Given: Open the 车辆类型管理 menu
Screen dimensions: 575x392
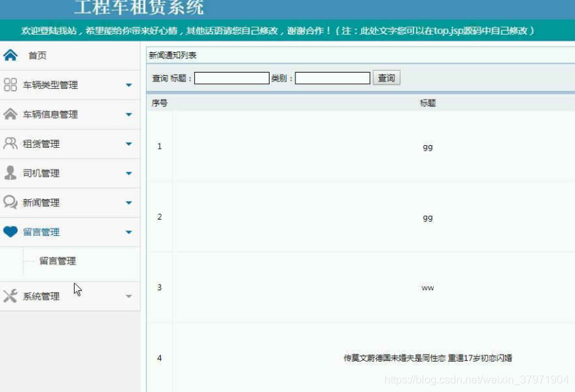Looking at the screenshot, I should click(50, 85).
